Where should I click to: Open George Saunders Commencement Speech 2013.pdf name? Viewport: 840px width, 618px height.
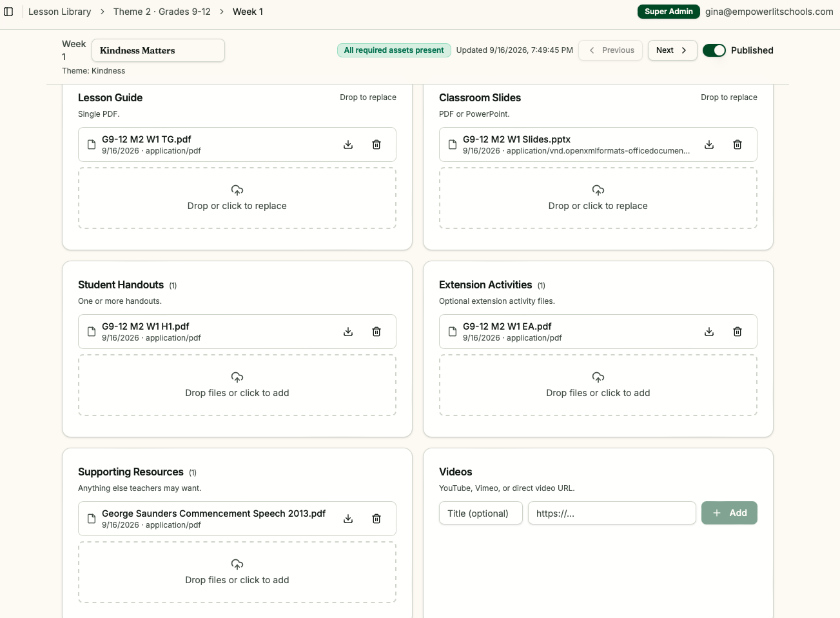[214, 513]
